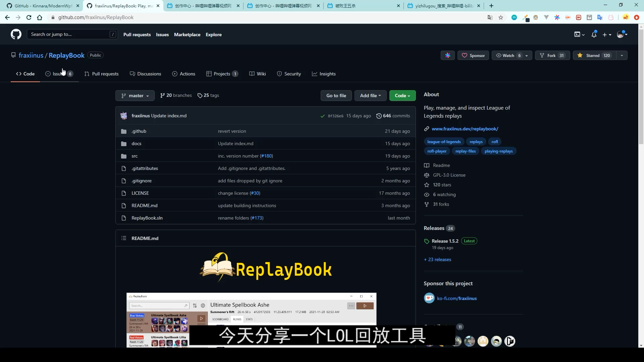Open the master branch selector

(135, 96)
